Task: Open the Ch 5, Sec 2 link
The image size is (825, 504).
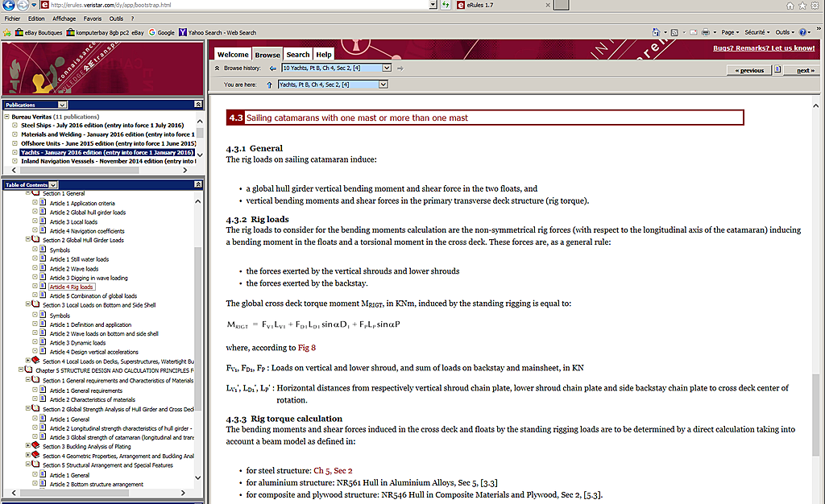Action: (333, 470)
